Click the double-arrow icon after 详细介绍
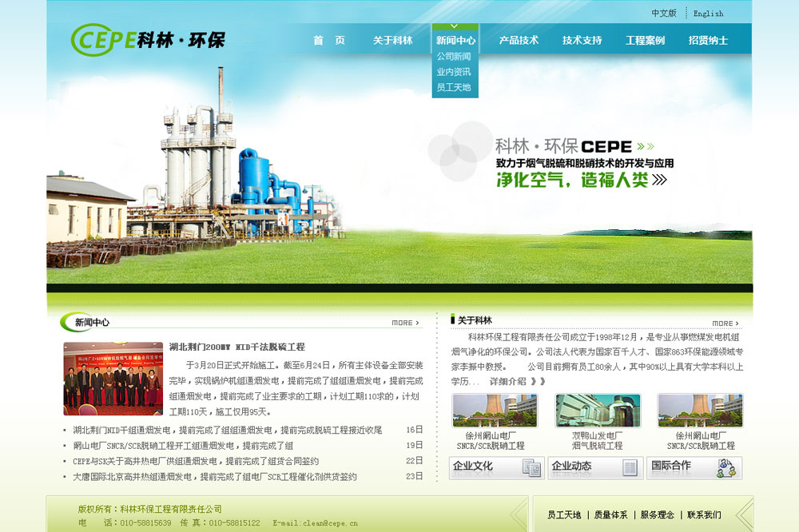This screenshot has width=799, height=532. pos(539,382)
